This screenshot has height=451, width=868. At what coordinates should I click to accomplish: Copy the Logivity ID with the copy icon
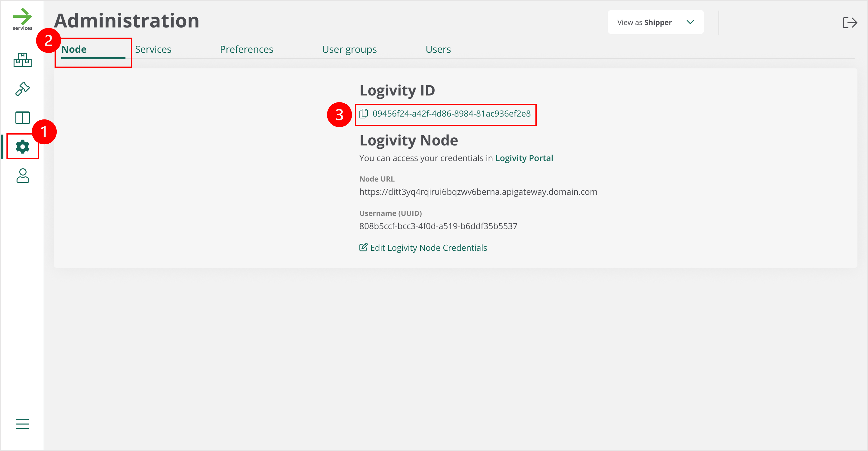(364, 114)
